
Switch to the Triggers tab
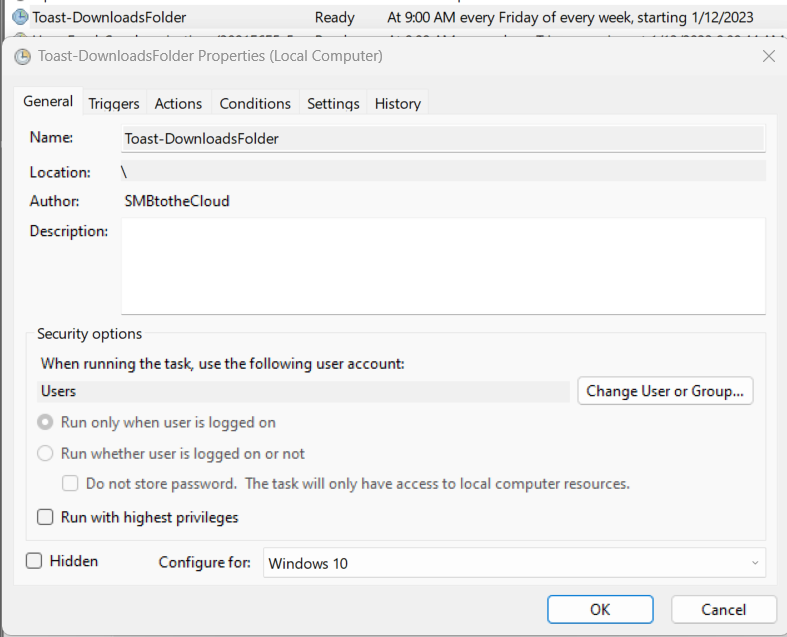[113, 104]
